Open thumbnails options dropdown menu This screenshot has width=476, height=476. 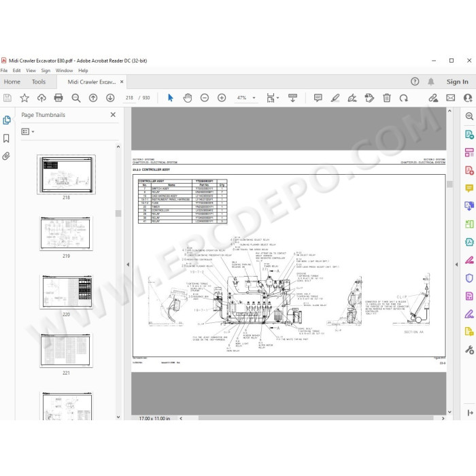pyautogui.click(x=28, y=131)
